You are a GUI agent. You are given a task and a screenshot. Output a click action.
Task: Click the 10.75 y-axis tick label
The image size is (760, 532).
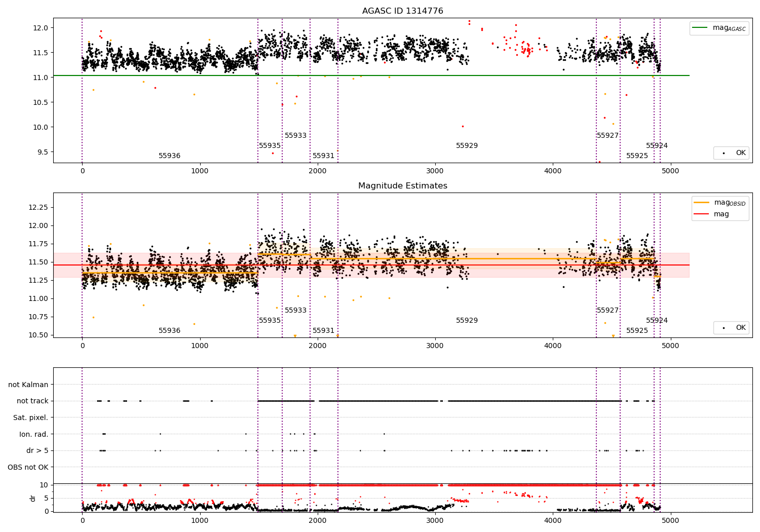coord(39,317)
